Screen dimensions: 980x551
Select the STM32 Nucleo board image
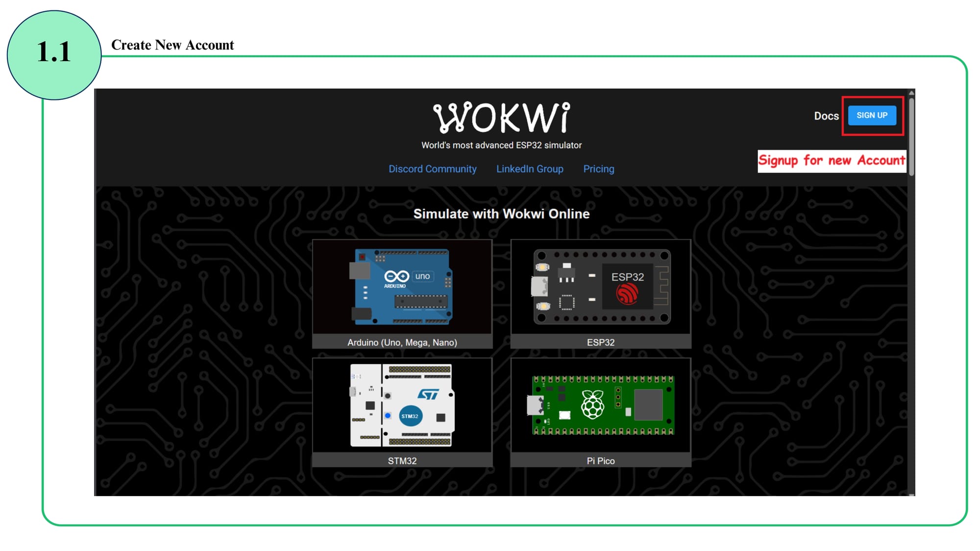coord(402,405)
